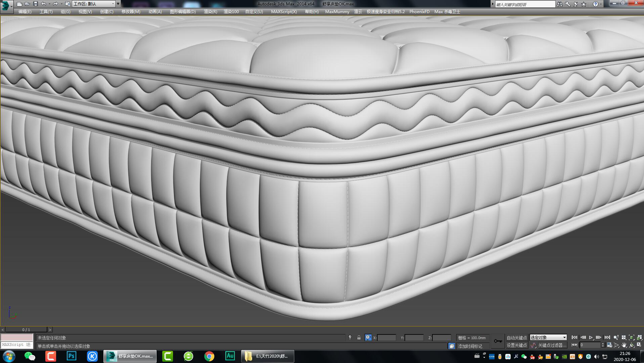The height and width of the screenshot is (363, 644).
Task: Open a file using the Open File icon
Action: (x=28, y=4)
